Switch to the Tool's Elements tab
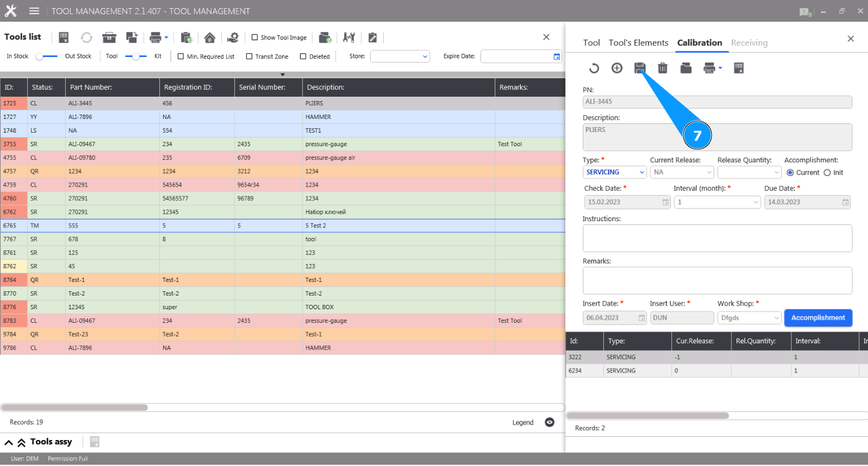Viewport: 868px width, 466px height. [x=638, y=43]
